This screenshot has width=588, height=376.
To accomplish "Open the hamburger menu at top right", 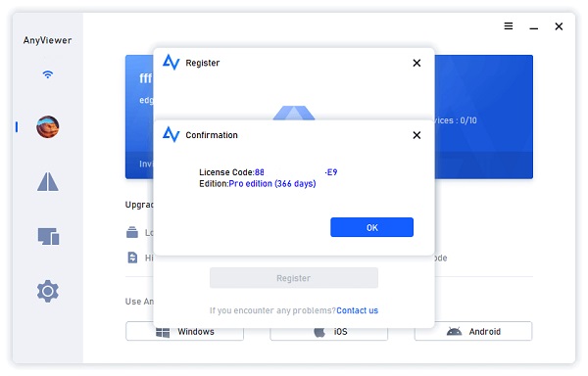I will click(508, 26).
